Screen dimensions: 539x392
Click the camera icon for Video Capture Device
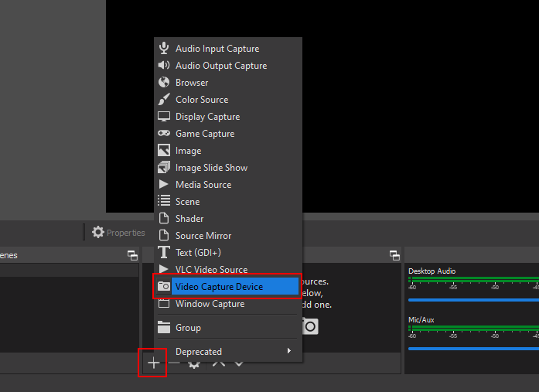tap(164, 286)
